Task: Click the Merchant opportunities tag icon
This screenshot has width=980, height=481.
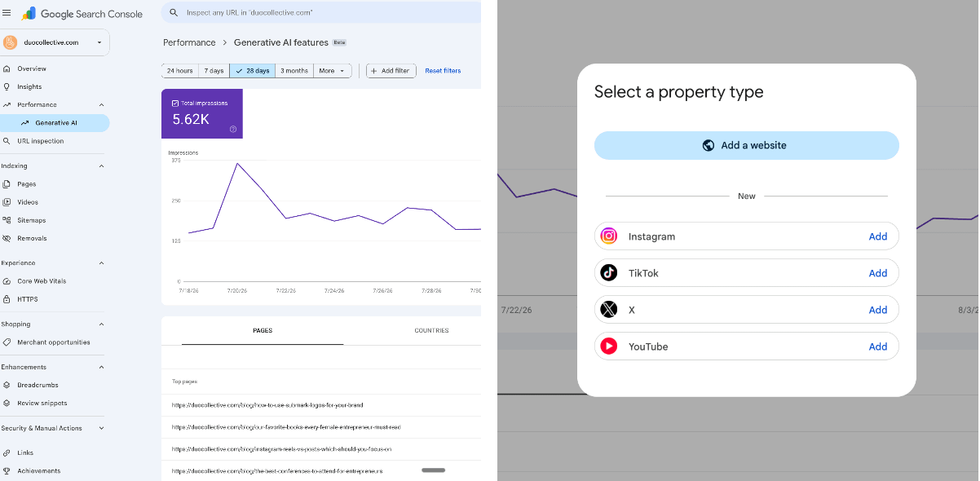Action: (x=7, y=342)
